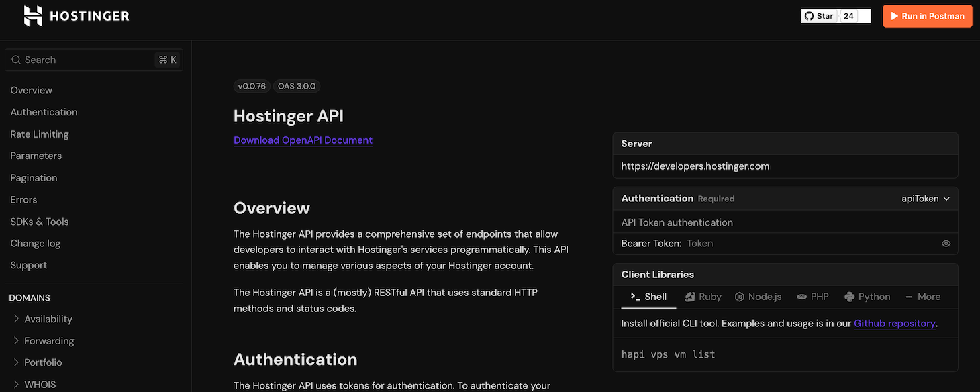Click the Run in Postman button
980x392 pixels.
927,16
